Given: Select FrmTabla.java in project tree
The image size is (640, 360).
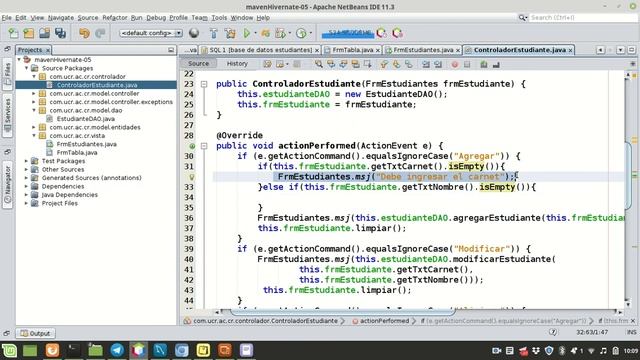Looking at the screenshot, I should point(77,153).
